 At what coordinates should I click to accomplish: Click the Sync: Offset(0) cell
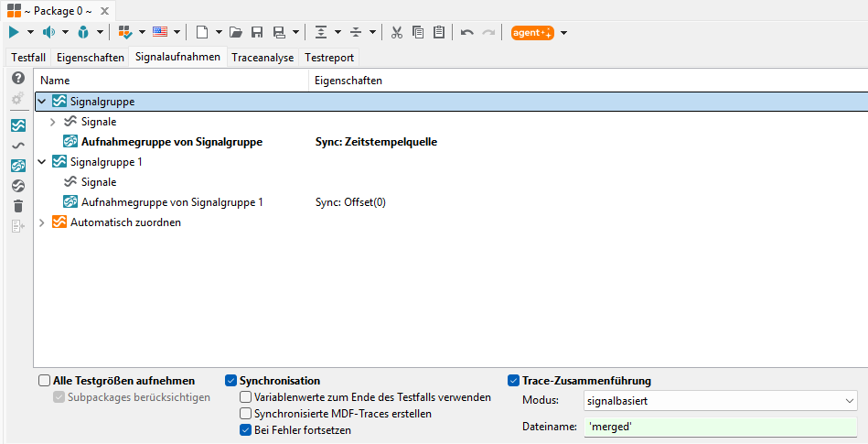click(350, 202)
